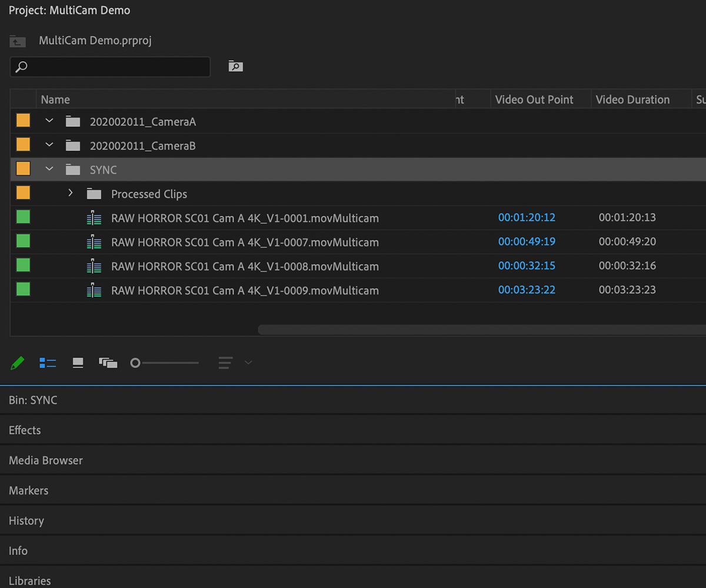Create a New Search Bin
The width and height of the screenshot is (706, 588).
pos(235,66)
